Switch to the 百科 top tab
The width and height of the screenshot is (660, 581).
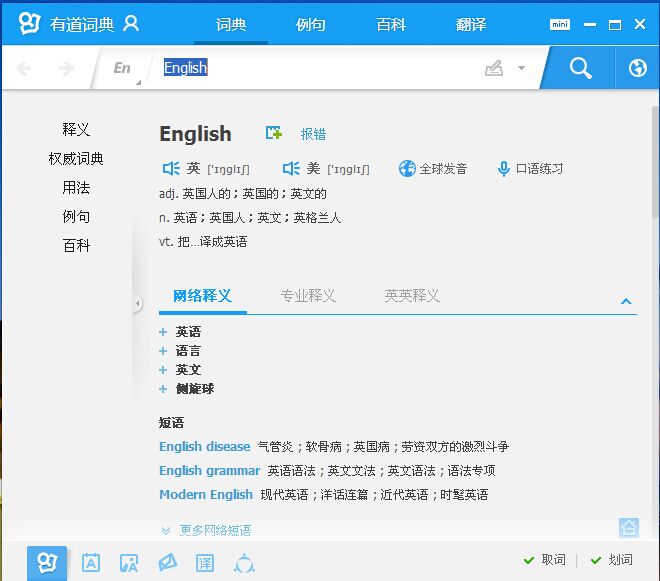[x=391, y=24]
